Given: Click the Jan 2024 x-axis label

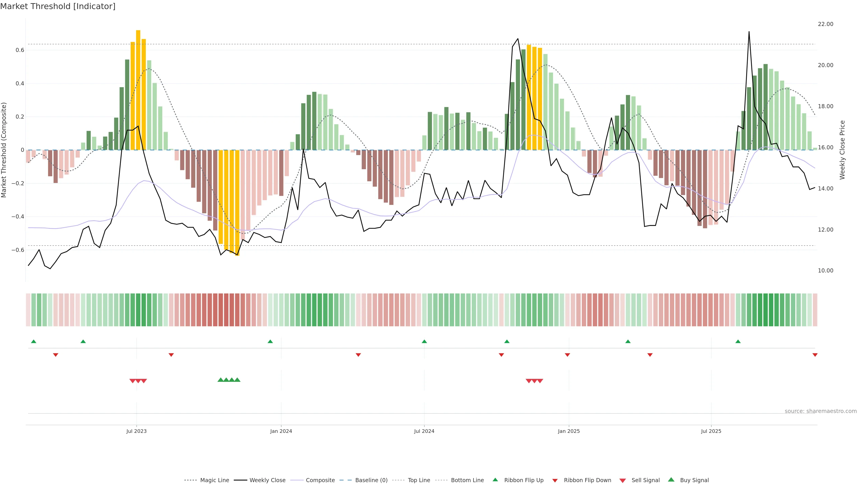Looking at the screenshot, I should 281,431.
